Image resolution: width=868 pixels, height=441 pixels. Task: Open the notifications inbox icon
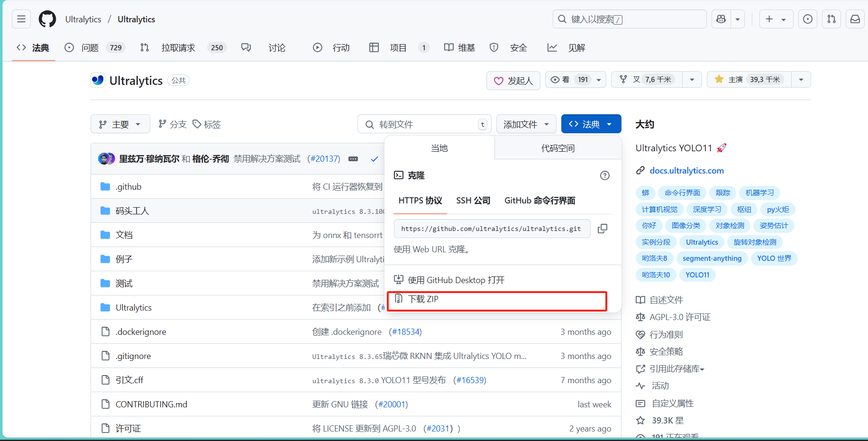pos(855,19)
